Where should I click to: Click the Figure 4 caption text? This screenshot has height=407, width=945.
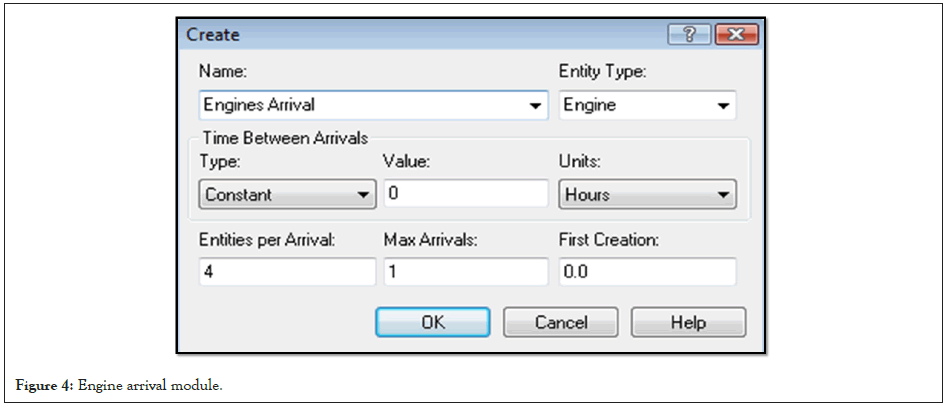pyautogui.click(x=117, y=385)
